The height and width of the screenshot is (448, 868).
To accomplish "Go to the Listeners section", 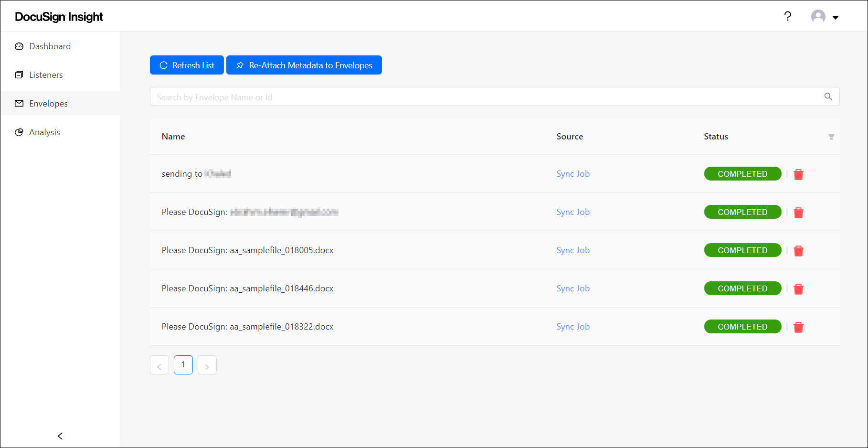I will 46,75.
